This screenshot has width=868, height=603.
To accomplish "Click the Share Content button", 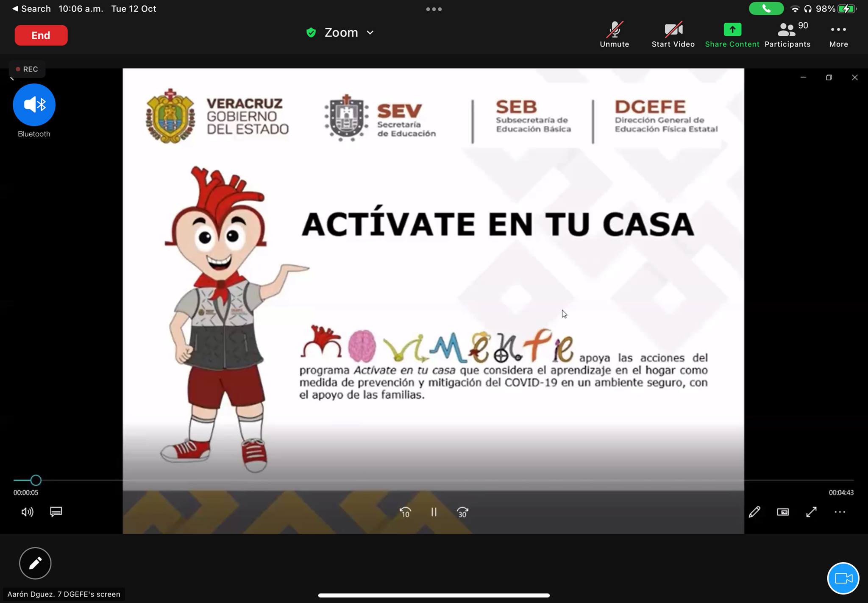I will [732, 34].
